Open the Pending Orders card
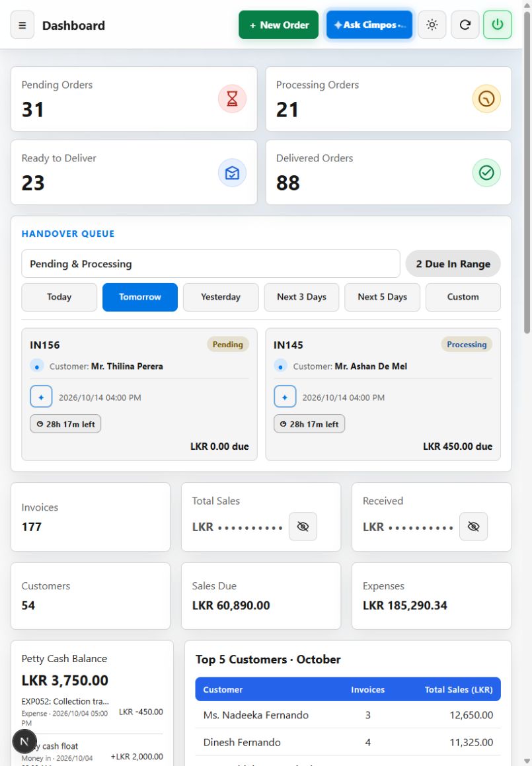This screenshot has width=532, height=766. pyautogui.click(x=133, y=99)
